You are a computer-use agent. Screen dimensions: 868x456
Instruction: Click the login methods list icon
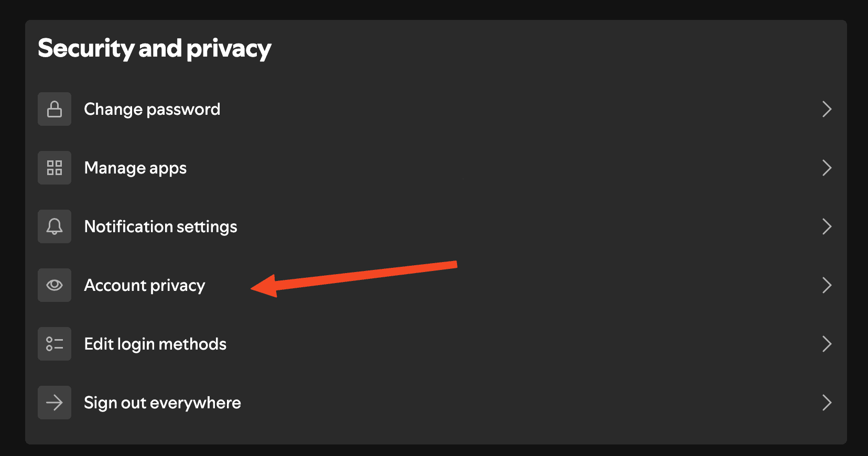[x=54, y=344]
